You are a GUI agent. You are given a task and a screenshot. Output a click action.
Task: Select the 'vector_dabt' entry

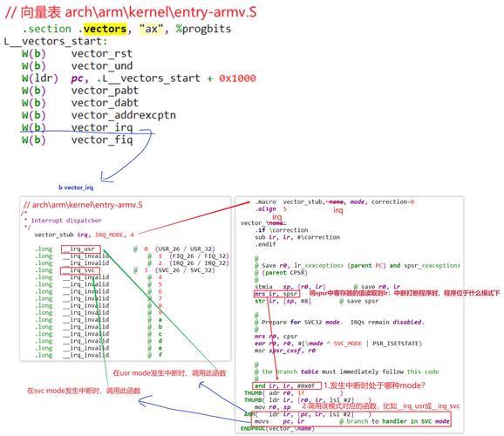tap(105, 103)
